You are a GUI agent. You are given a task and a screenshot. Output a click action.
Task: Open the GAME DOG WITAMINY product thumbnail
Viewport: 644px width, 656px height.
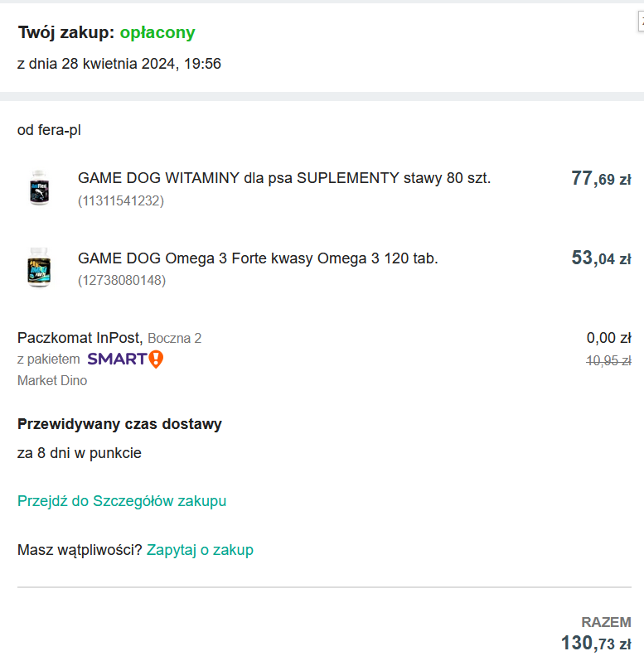39,187
